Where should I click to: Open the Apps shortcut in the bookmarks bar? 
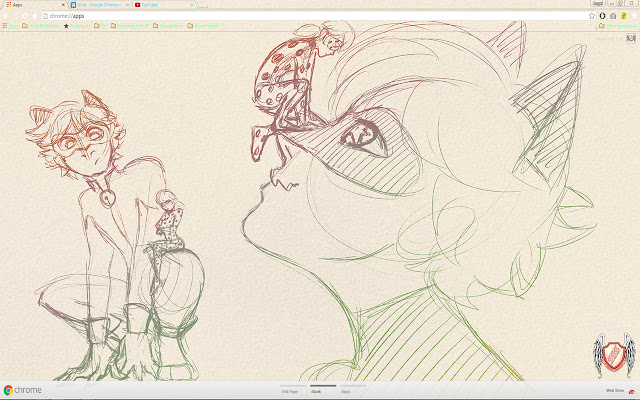pyautogui.click(x=10, y=26)
